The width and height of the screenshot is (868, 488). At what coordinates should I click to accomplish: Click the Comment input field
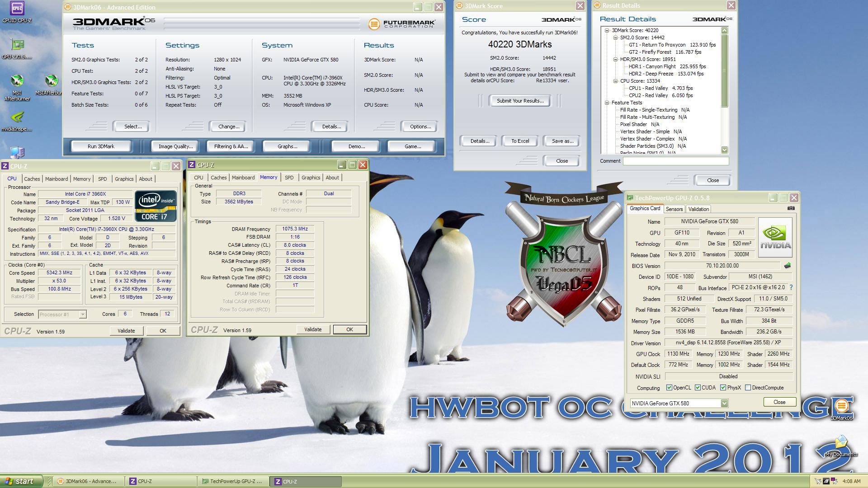pos(675,161)
